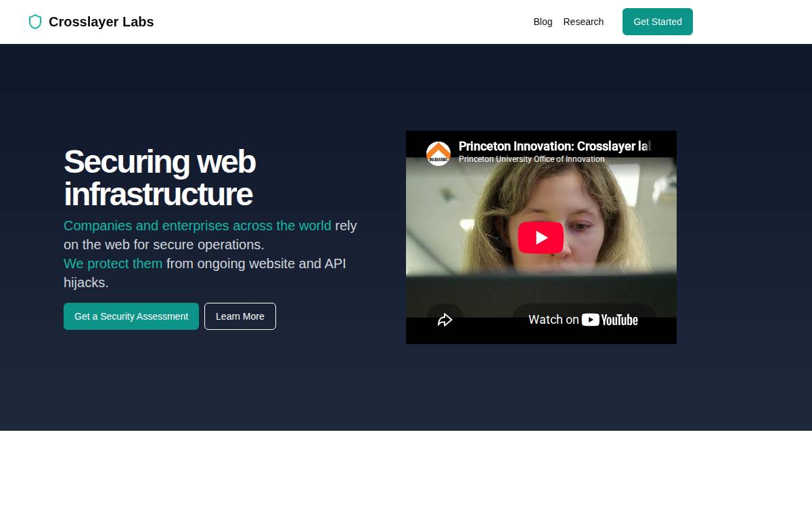Click the Learn More button
The width and height of the screenshot is (812, 508).
coord(240,316)
